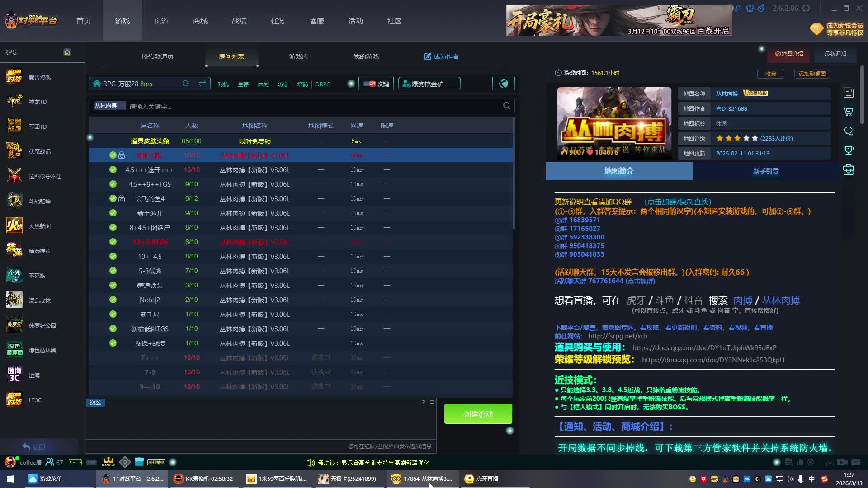The image size is (868, 488).
Task: Click the trophy icon in right sidebar
Action: click(849, 150)
